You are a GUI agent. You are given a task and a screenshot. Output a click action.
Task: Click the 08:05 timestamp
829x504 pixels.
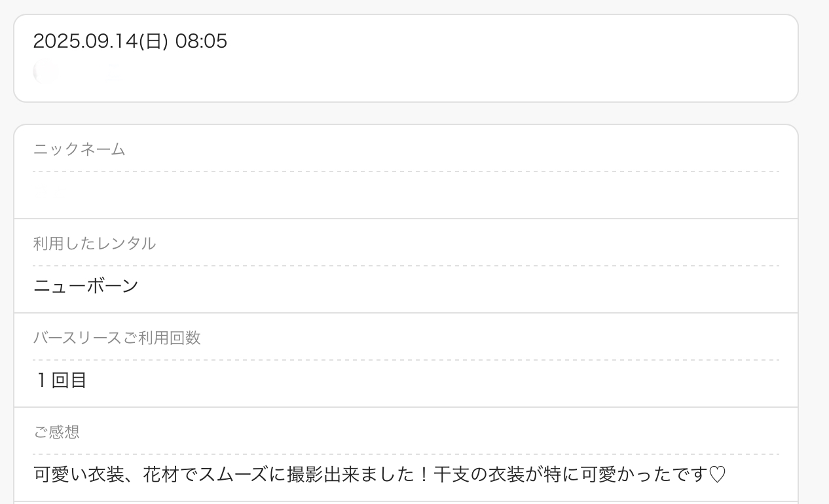[x=201, y=42]
